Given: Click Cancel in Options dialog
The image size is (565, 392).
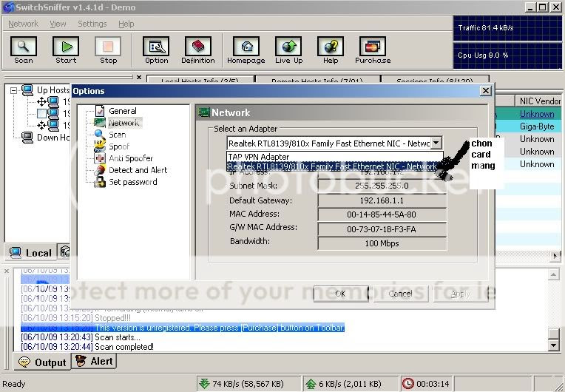Looking at the screenshot, I should point(400,294).
